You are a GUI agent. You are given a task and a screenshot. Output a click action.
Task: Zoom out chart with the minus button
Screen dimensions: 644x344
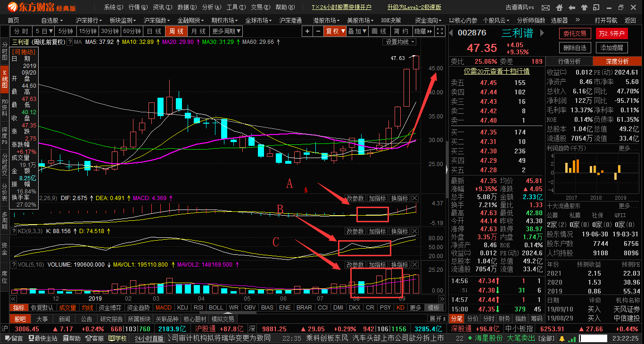click(x=318, y=31)
